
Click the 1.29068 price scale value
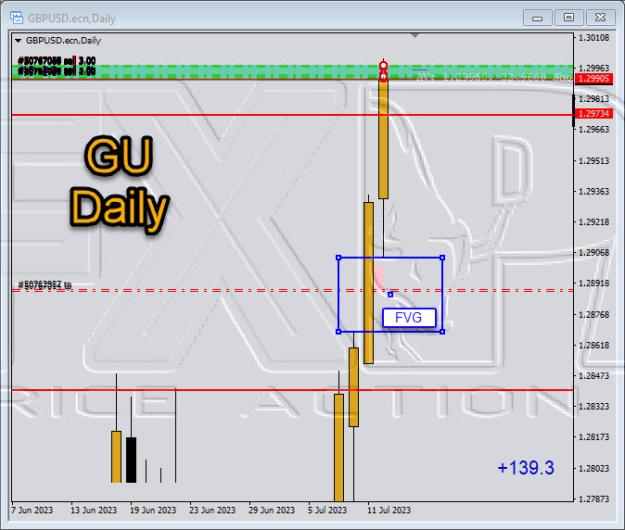(x=594, y=253)
